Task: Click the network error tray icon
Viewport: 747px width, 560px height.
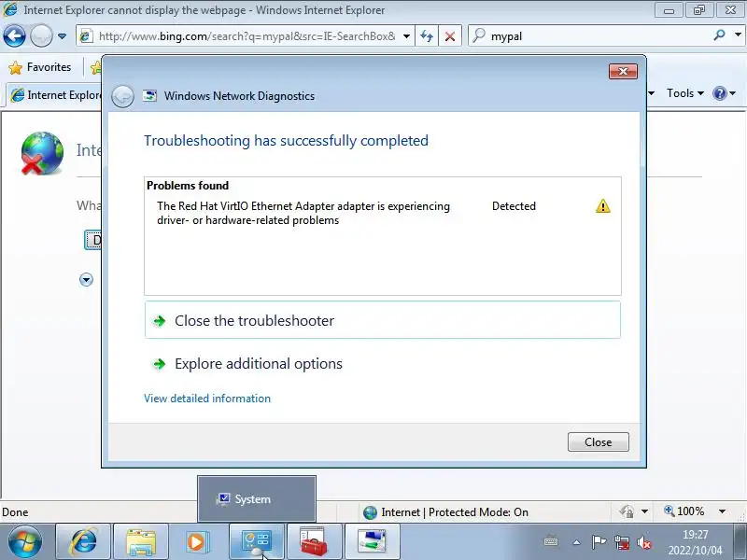Action: coord(621,542)
